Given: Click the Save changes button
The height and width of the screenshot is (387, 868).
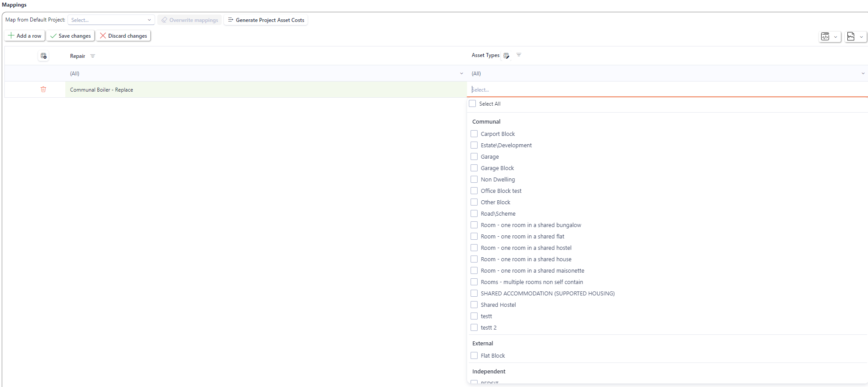Looking at the screenshot, I should (71, 36).
